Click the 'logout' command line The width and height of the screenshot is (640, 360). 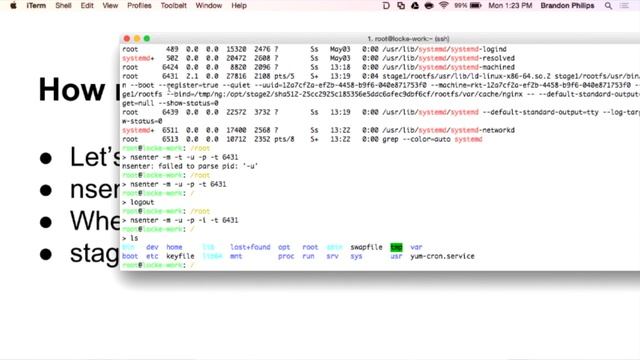pyautogui.click(x=142, y=202)
